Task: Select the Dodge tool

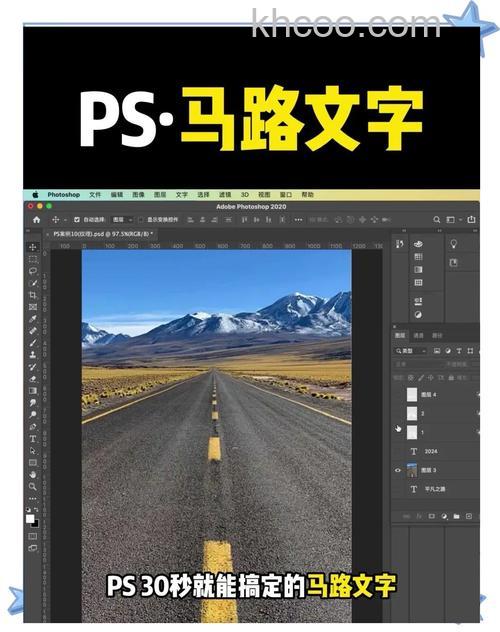Action: pyautogui.click(x=33, y=414)
